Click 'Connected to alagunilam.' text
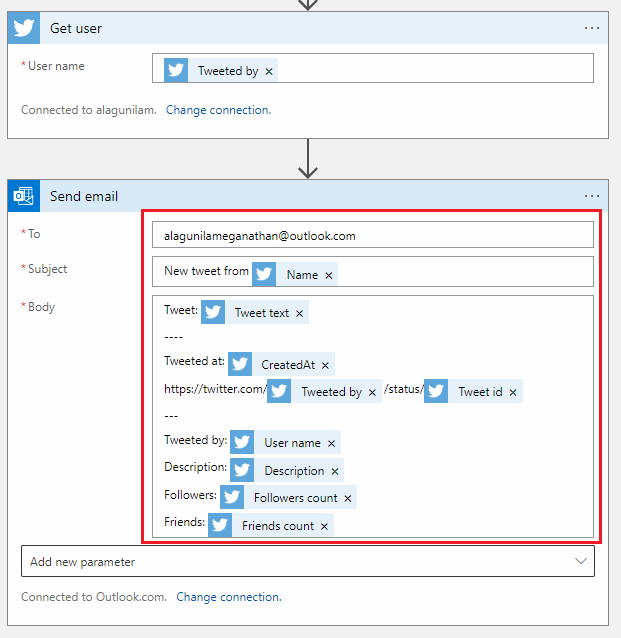621x638 pixels. pos(89,110)
